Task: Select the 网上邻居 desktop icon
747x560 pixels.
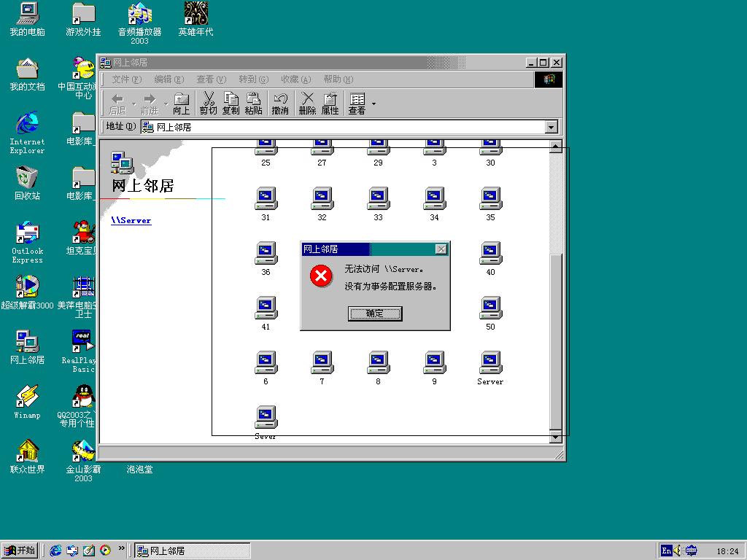Action: tap(27, 348)
